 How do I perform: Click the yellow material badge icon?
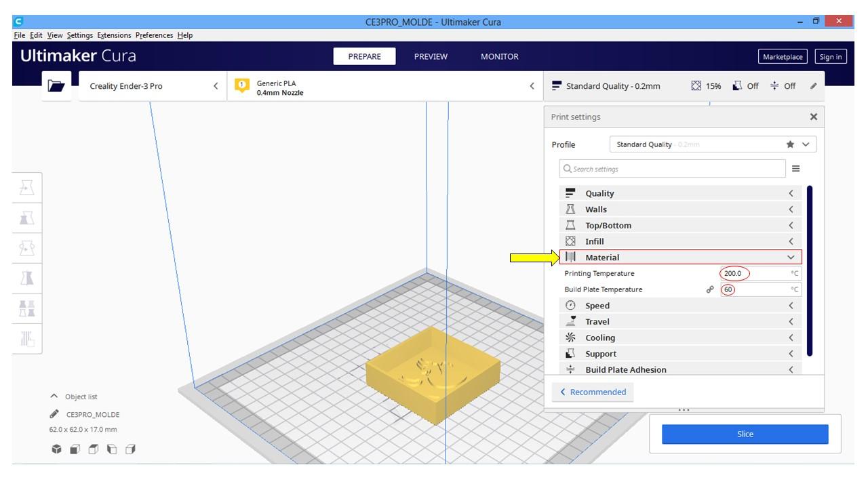[242, 85]
